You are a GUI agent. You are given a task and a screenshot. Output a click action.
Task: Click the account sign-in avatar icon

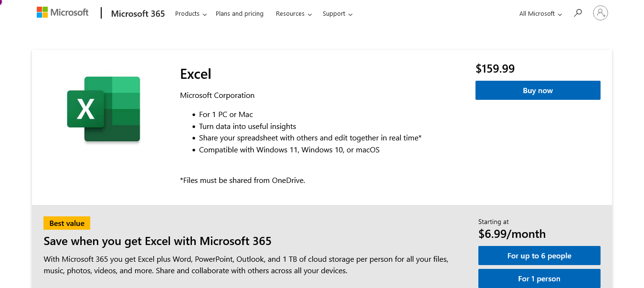pos(600,13)
